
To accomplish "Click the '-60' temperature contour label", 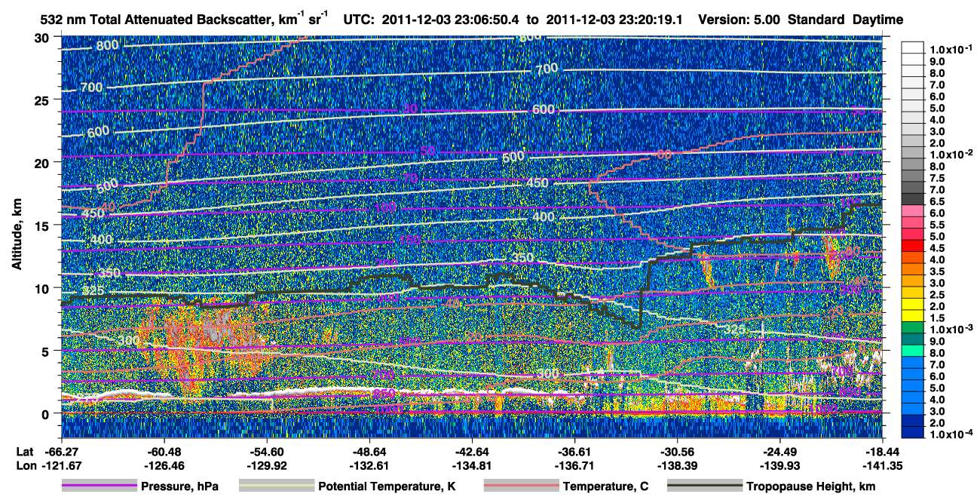I will 663,155.
